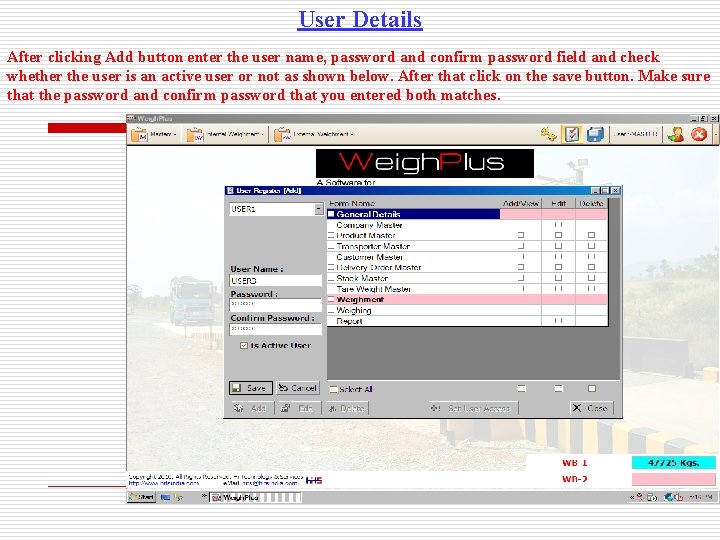Viewport: 720px width, 540px height.
Task: Click the Save button
Action: click(x=251, y=388)
